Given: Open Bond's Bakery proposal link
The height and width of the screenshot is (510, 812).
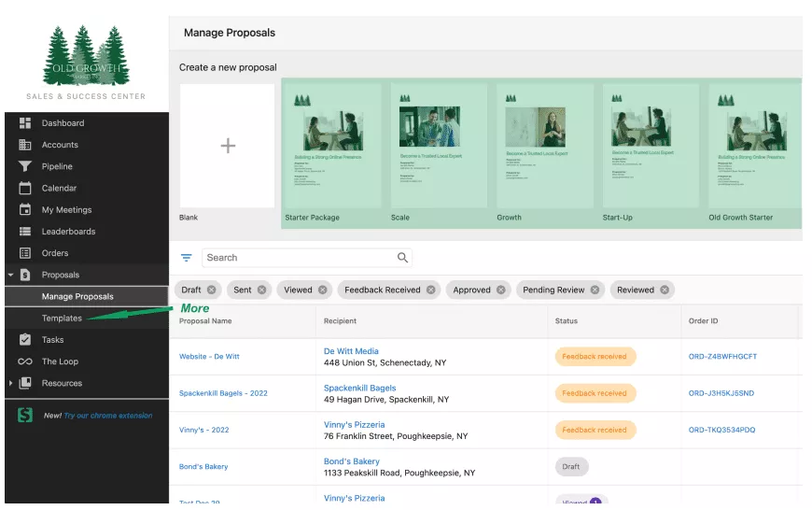Looking at the screenshot, I should [x=203, y=467].
